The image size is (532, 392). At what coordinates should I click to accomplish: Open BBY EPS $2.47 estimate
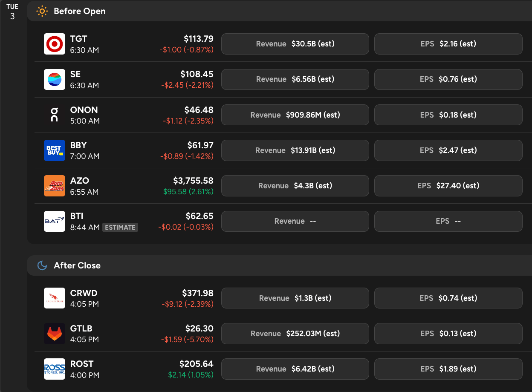pos(448,150)
